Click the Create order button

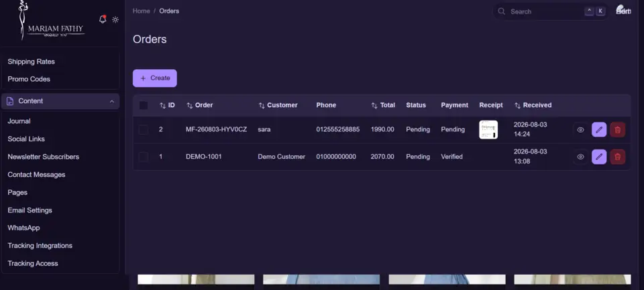point(155,78)
